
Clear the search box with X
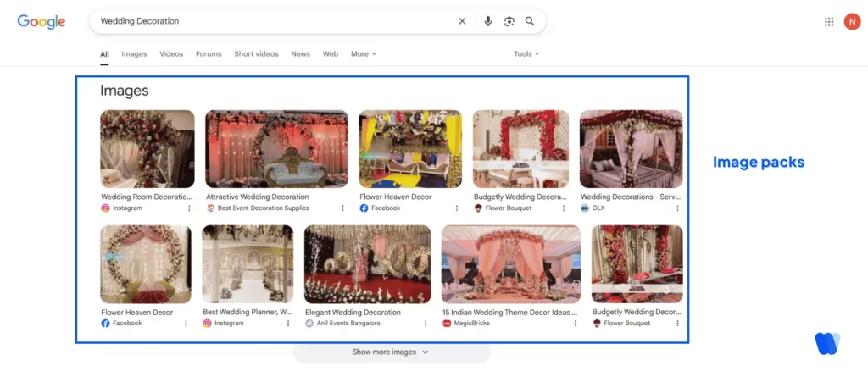pyautogui.click(x=462, y=21)
